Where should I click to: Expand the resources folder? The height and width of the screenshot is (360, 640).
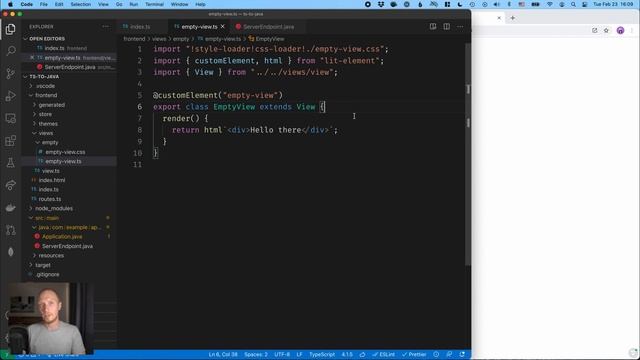[x=51, y=256]
